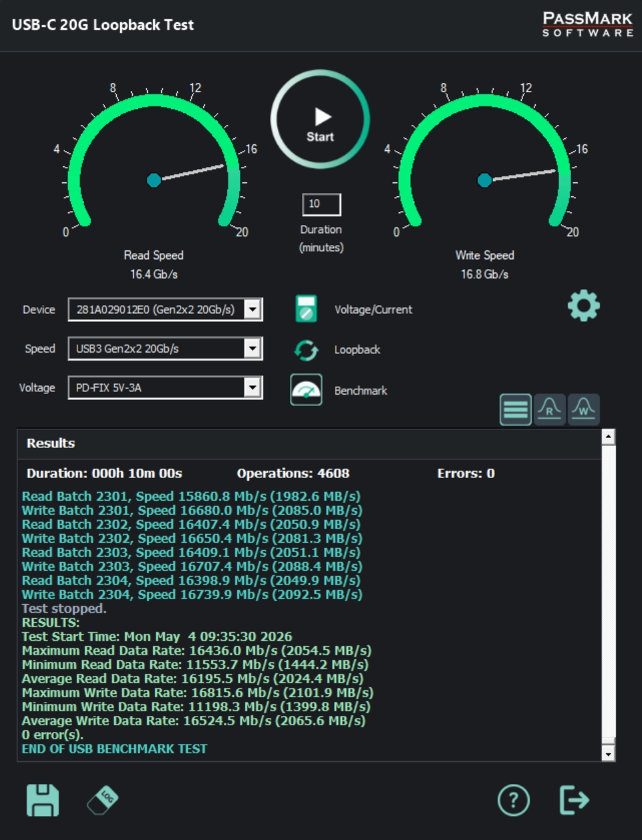
Task: Click the 'Read Batch 2304' result line
Action: [191, 580]
